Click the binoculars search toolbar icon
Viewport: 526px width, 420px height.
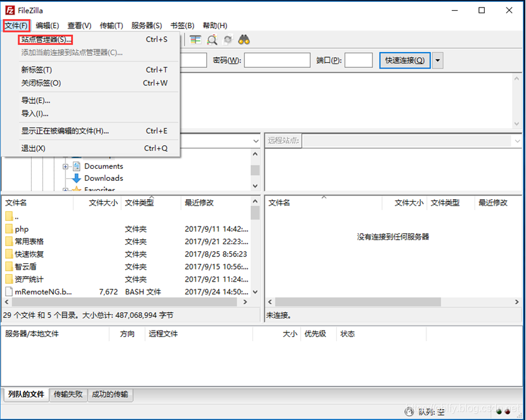(x=244, y=40)
